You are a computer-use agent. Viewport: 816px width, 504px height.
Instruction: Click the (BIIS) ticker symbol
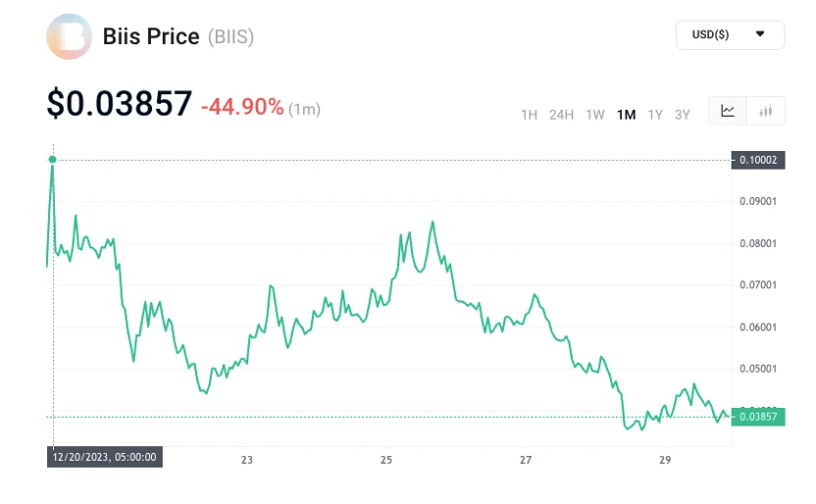click(230, 37)
